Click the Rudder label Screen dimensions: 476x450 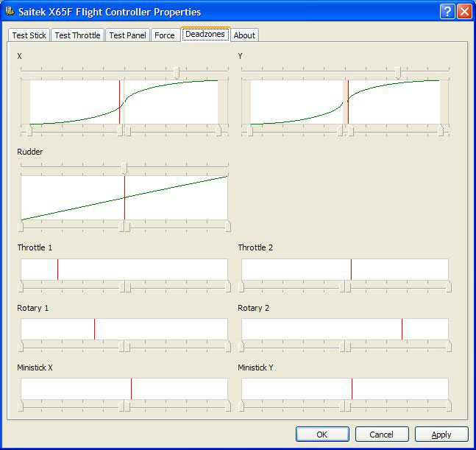click(29, 152)
